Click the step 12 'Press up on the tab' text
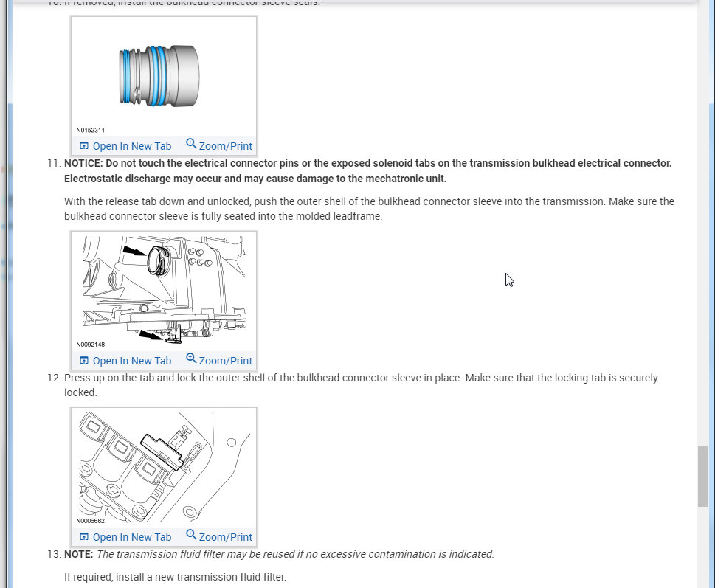Image resolution: width=715 pixels, height=588 pixels. pyautogui.click(x=361, y=385)
